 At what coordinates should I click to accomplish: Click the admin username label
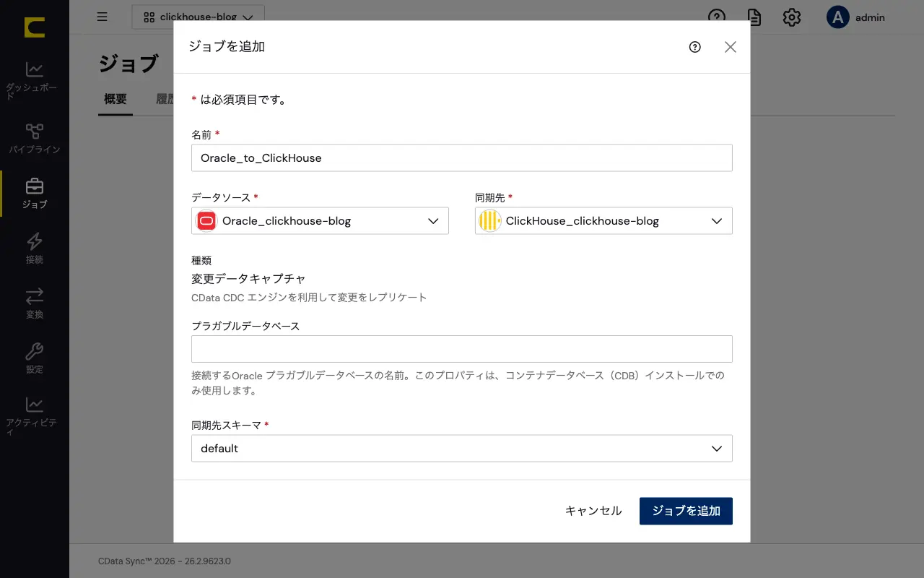(x=870, y=17)
